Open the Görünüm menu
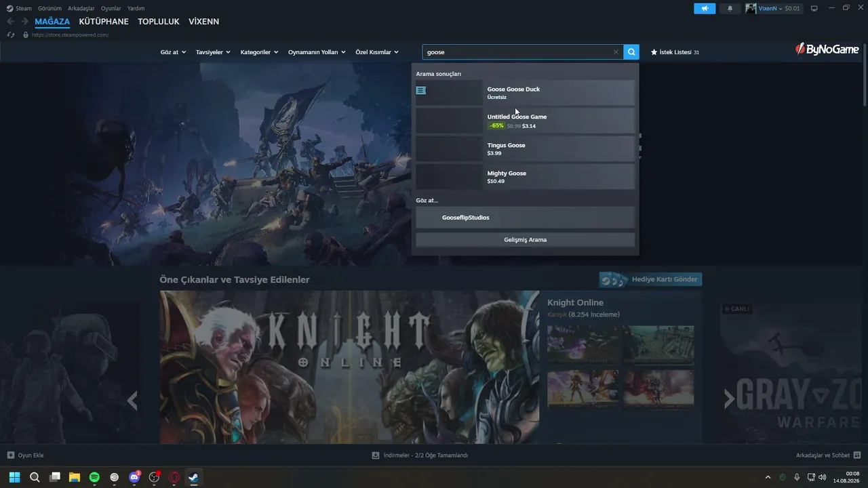Viewport: 868px width, 488px height. 50,8
